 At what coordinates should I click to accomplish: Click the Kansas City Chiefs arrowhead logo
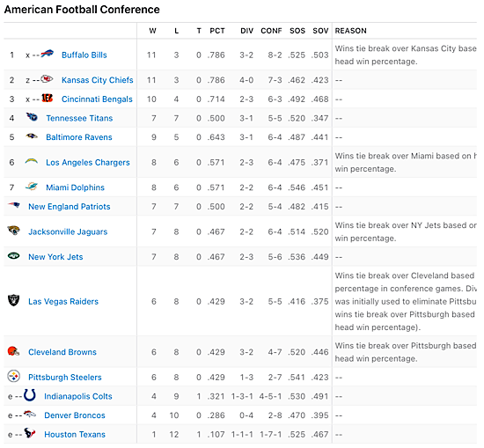47,79
